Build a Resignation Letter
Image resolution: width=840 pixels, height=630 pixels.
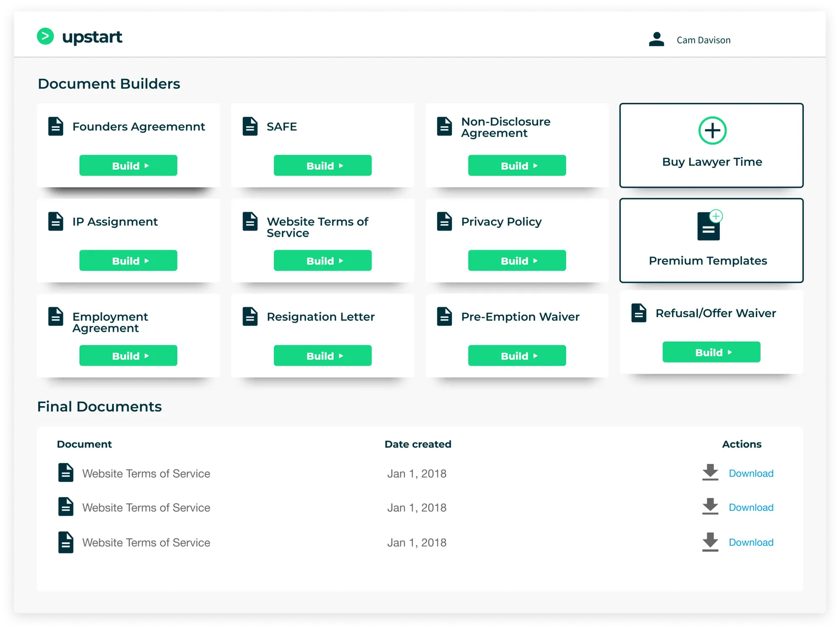pos(323,355)
